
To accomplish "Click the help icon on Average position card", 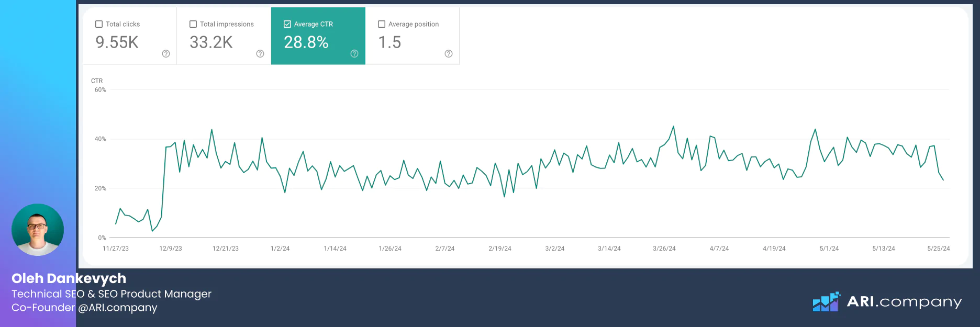I will [x=449, y=54].
